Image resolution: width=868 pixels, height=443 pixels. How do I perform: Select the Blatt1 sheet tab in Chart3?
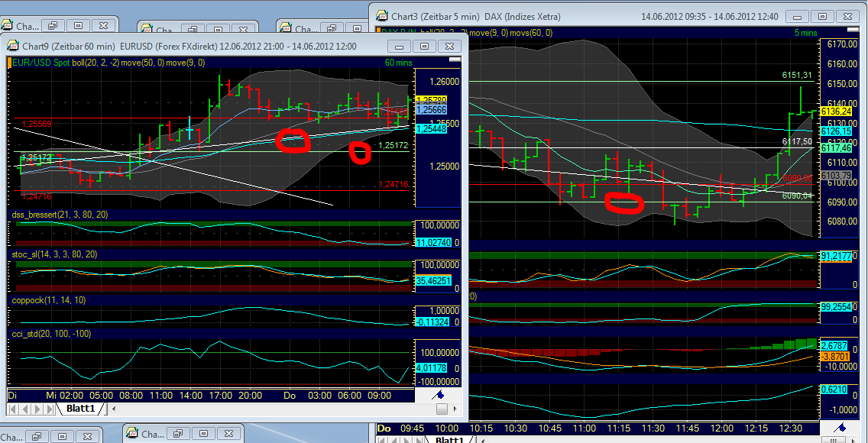[x=449, y=440]
